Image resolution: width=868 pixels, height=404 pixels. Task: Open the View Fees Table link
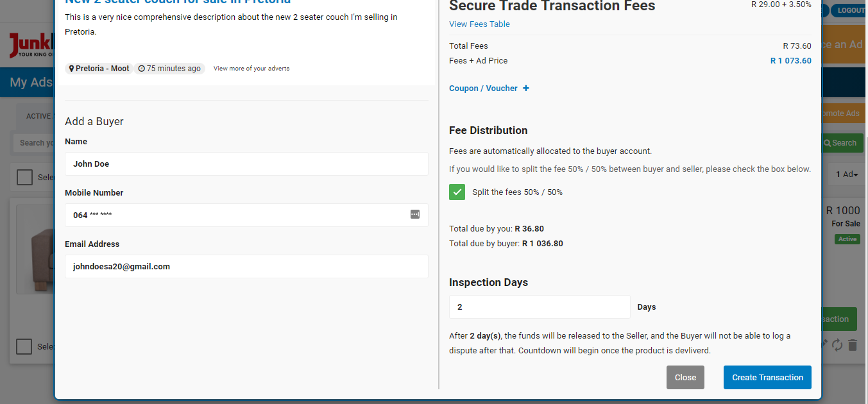click(x=479, y=24)
